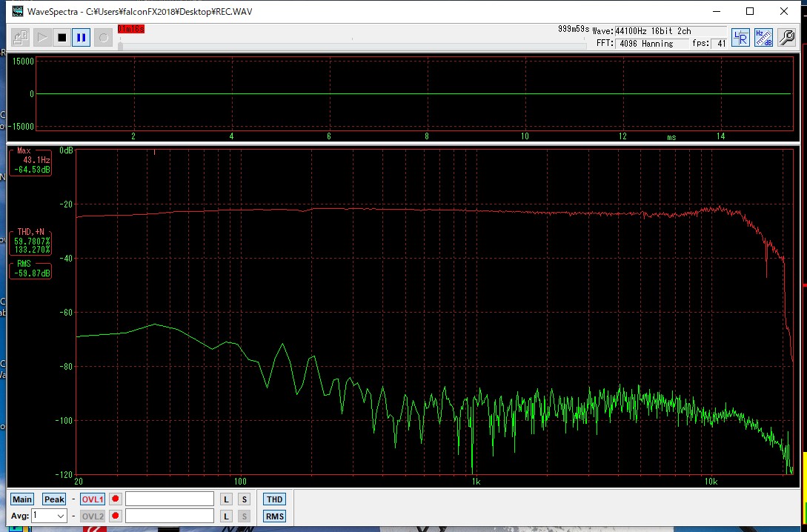Expand the Avg count dropdown
Viewport: 807px width, 532px height.
(60, 516)
